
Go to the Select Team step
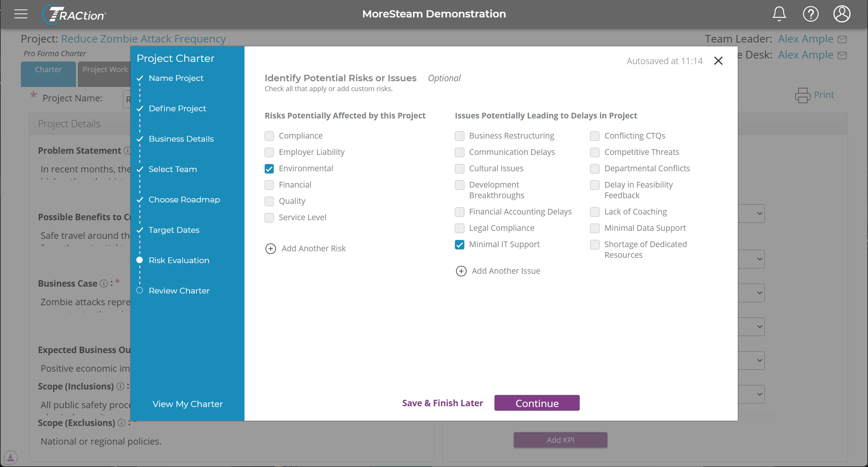[x=173, y=169]
